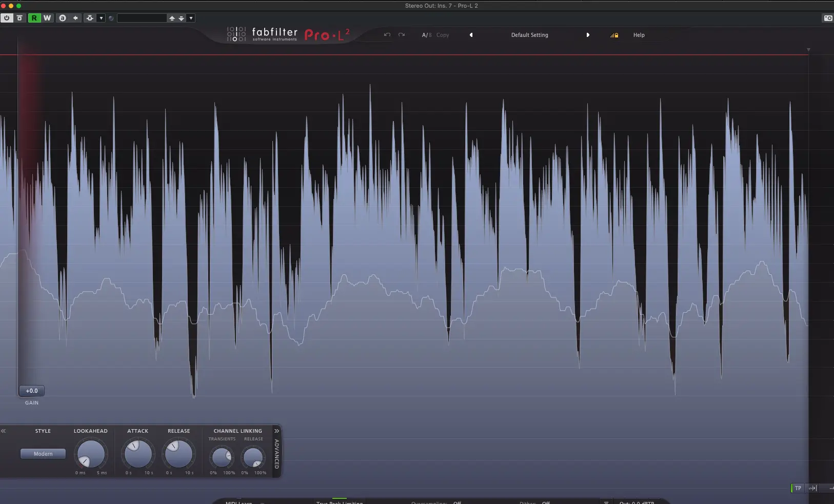This screenshot has height=504, width=834.
Task: Toggle the A/B state button
Action: 427,35
